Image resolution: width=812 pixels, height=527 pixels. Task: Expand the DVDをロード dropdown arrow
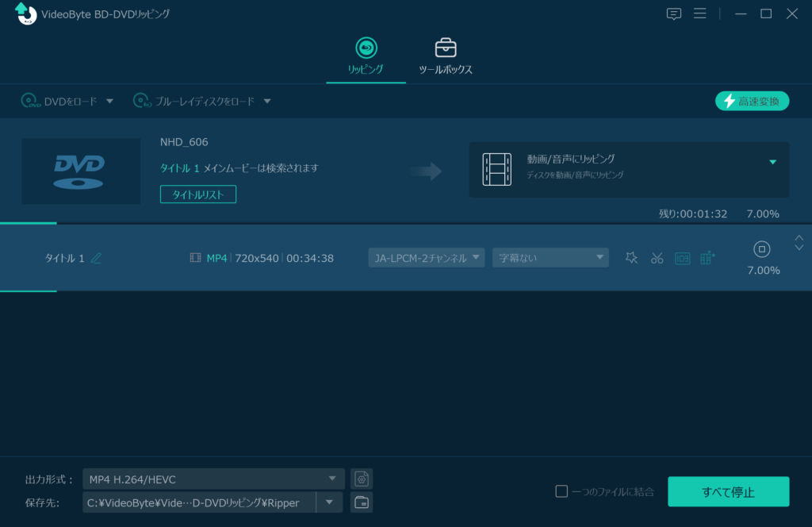(109, 101)
